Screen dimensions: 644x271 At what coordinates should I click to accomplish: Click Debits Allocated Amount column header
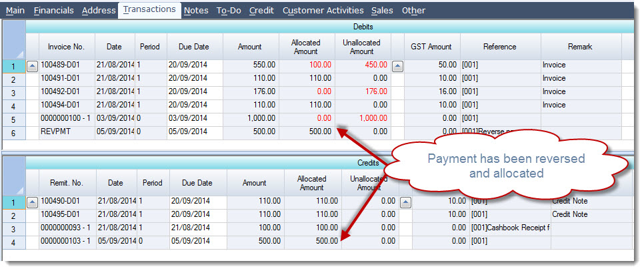(305, 47)
